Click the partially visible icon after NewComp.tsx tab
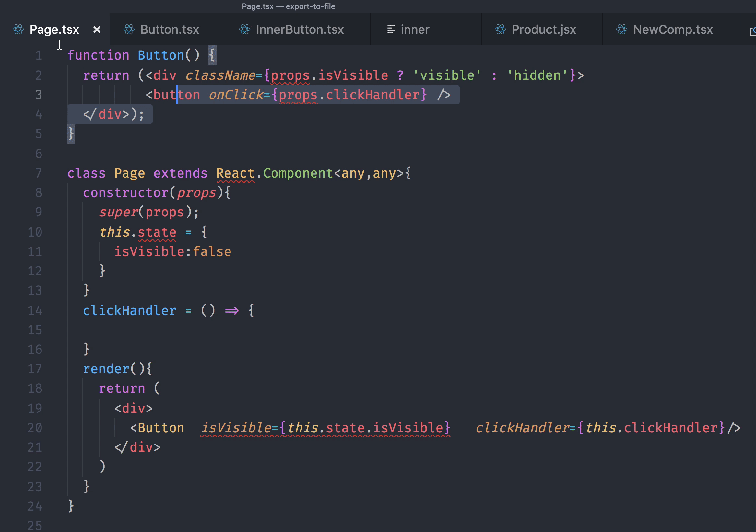The image size is (756, 532). click(752, 31)
